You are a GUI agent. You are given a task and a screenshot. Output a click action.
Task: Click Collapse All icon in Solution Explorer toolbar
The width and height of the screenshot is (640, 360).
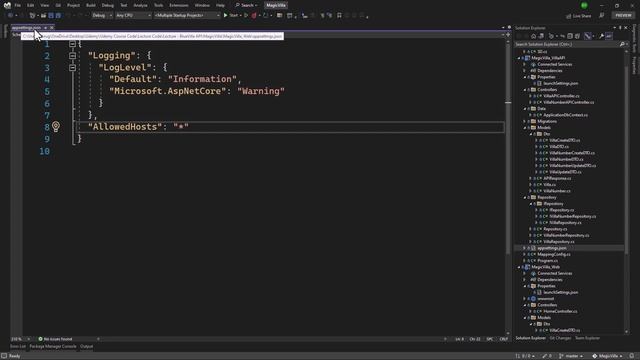tap(570, 36)
